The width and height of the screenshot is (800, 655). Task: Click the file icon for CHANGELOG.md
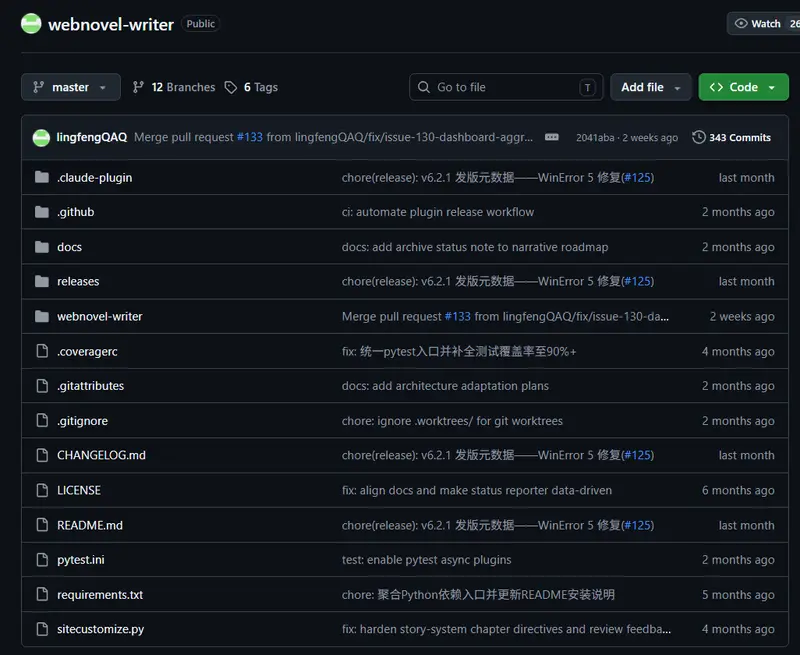point(42,455)
